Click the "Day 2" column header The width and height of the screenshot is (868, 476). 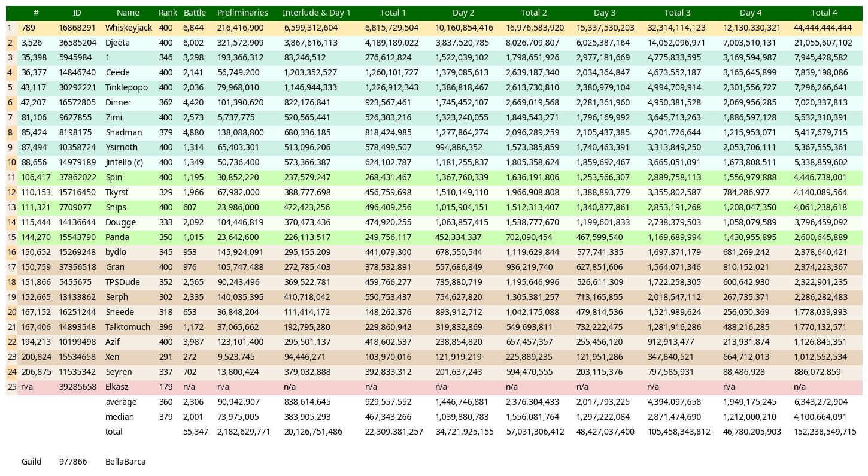coord(463,13)
